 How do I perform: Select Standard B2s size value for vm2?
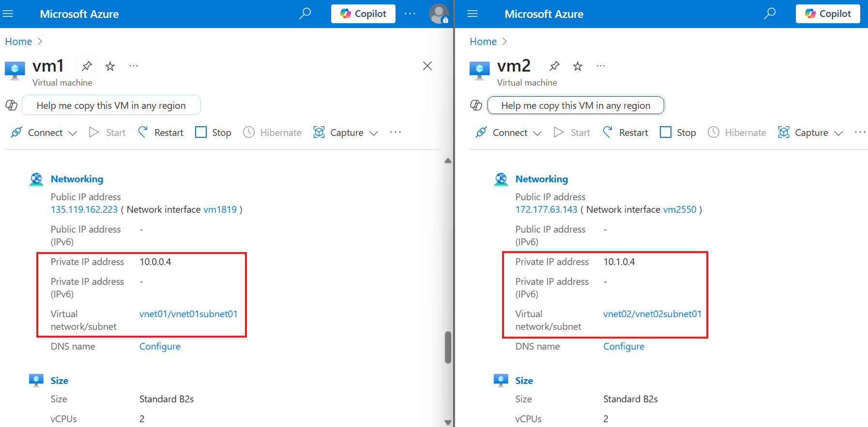tap(630, 399)
